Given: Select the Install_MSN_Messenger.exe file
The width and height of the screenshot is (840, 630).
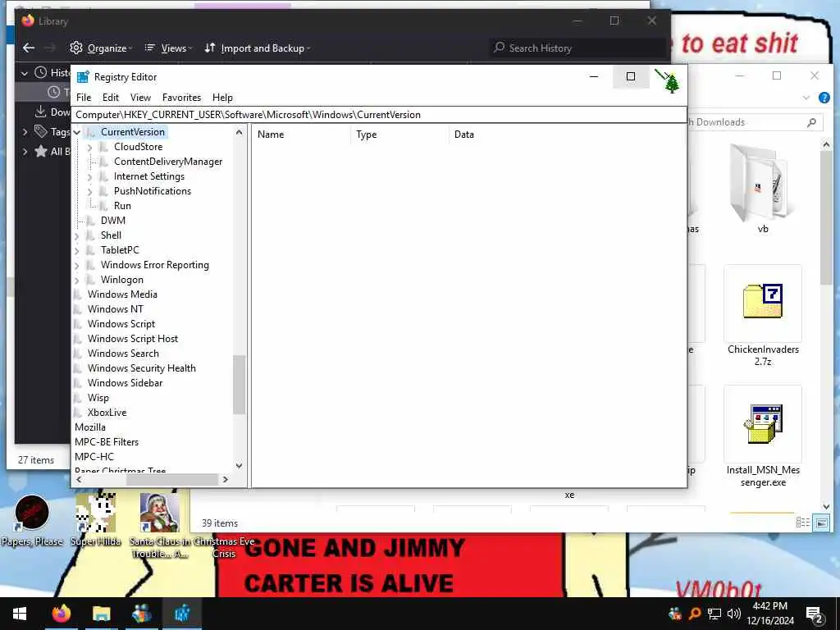Looking at the screenshot, I should [763, 436].
